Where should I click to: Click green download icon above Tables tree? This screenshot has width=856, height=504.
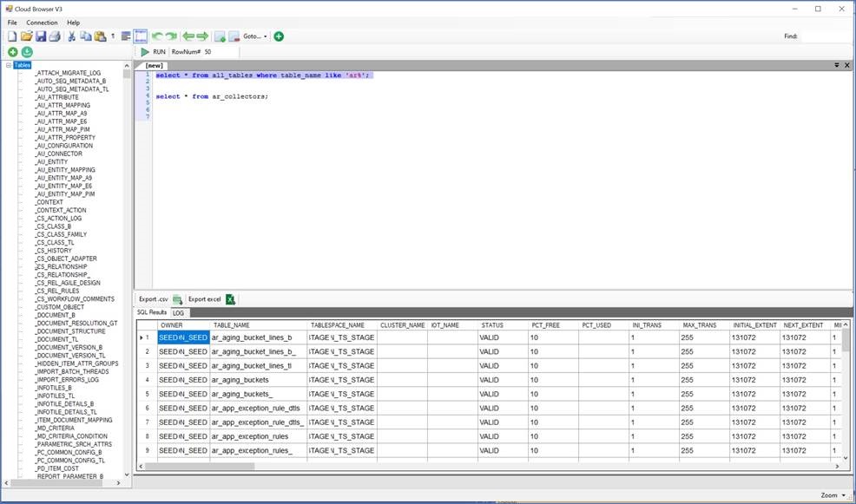[x=27, y=52]
